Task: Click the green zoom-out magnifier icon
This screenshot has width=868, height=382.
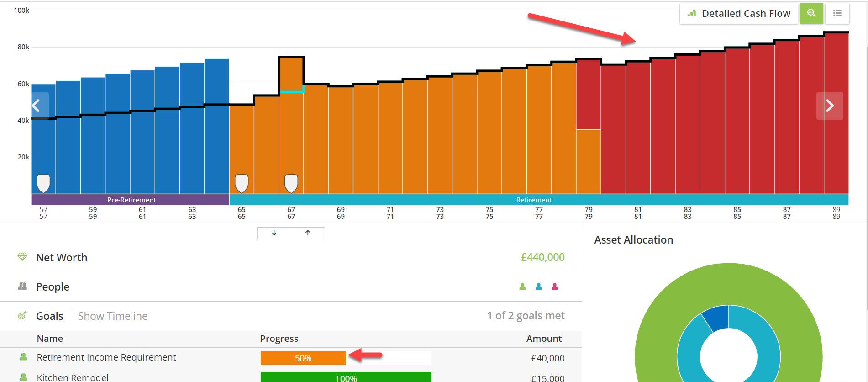Action: [811, 14]
